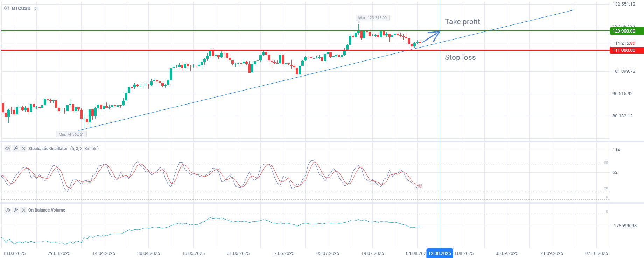Select the blue arrow drawing

point(431,37)
